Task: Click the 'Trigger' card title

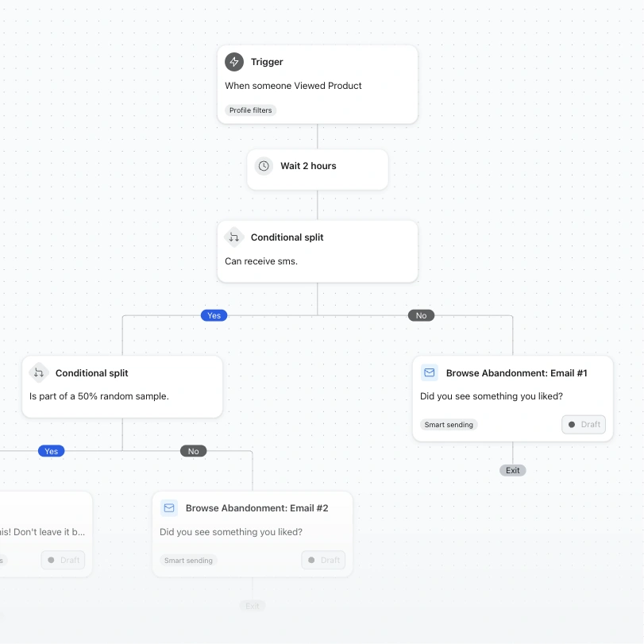Action: 267,62
